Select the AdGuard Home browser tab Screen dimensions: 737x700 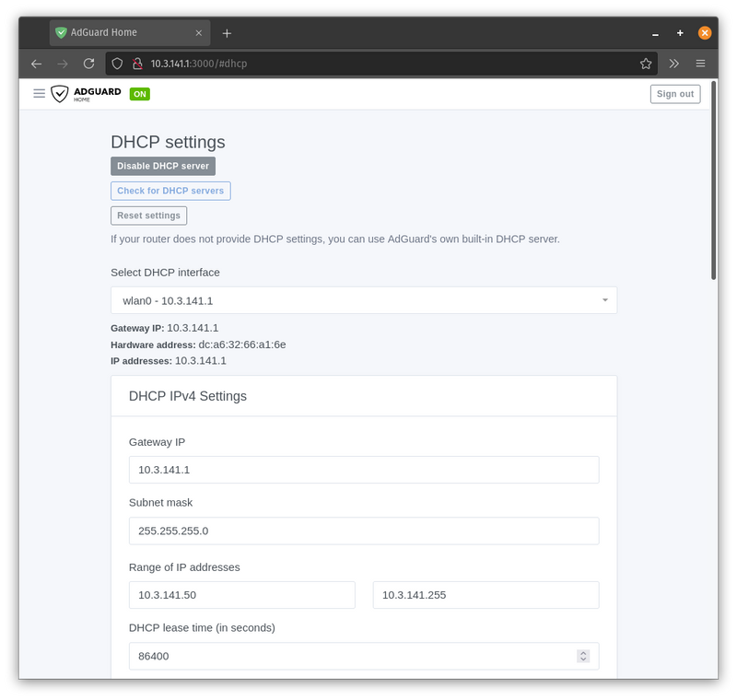[129, 33]
